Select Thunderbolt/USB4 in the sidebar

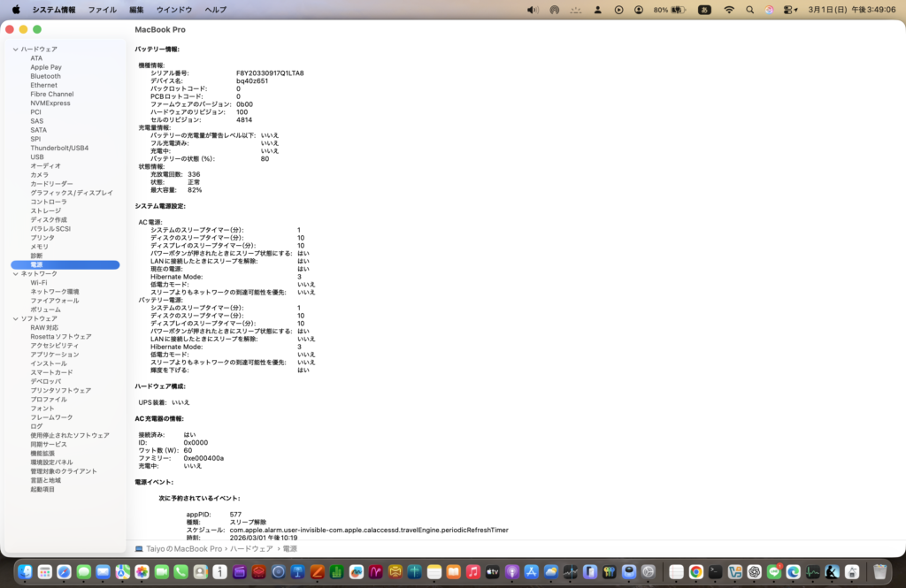coord(59,148)
